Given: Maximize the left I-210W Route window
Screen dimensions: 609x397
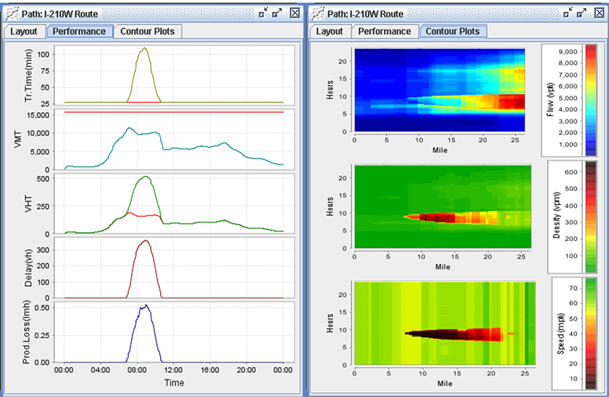Looking at the screenshot, I should [x=277, y=13].
